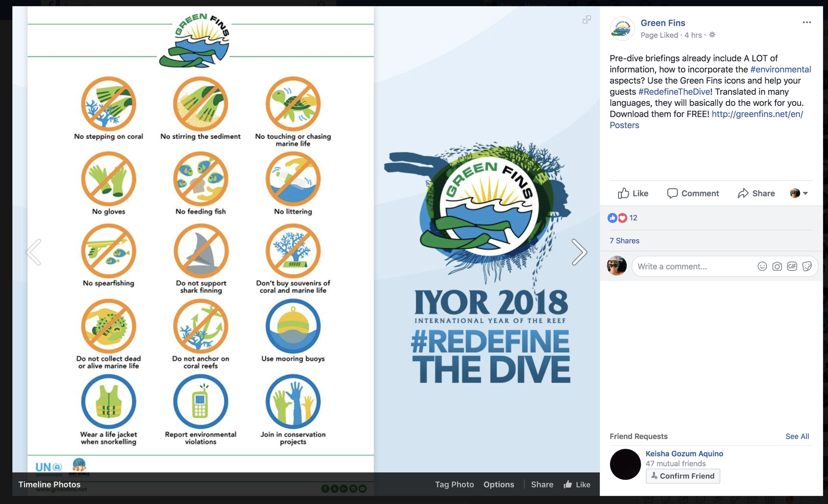
Task: Open the Green Fins page name link
Action: (x=663, y=23)
